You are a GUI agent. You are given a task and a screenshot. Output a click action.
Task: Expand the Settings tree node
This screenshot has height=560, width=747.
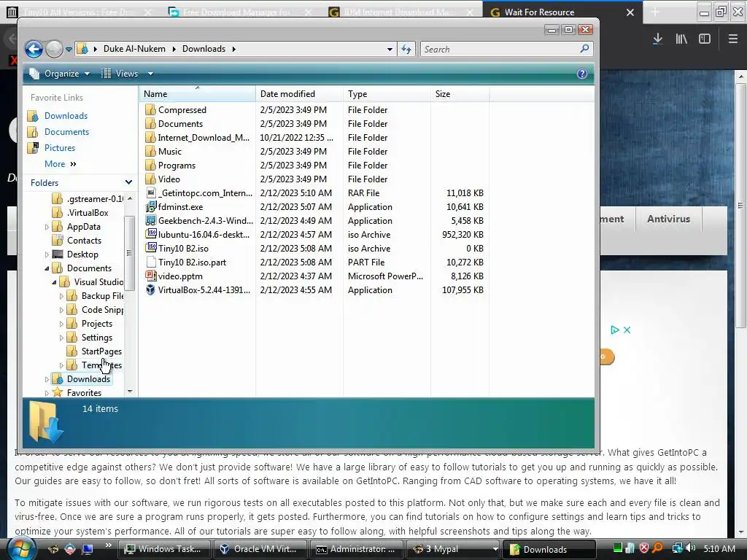[61, 338]
